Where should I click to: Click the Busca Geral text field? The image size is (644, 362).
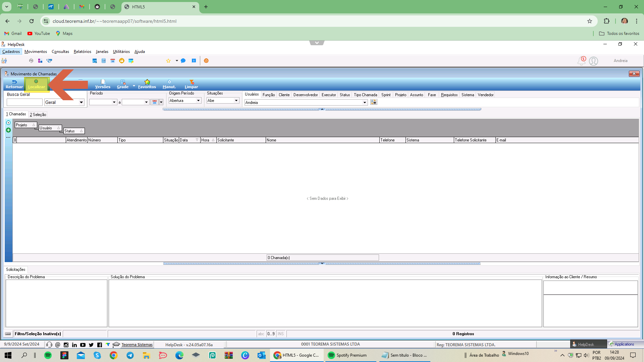point(24,102)
